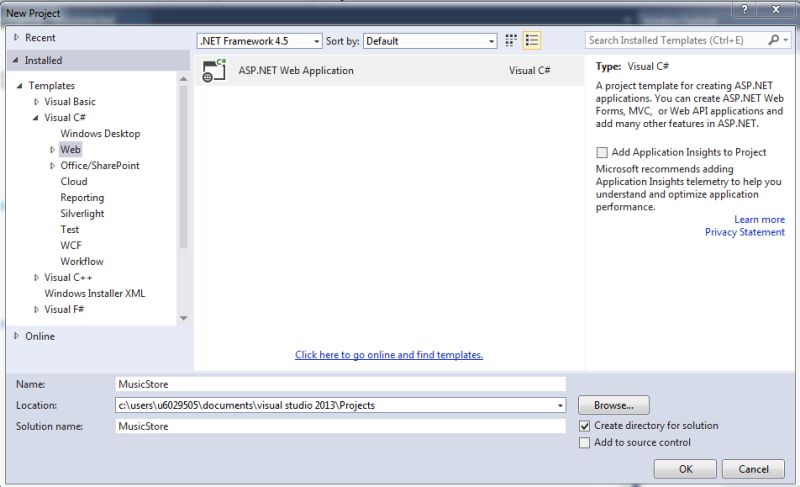Select the Reporting template category
Screen dimensions: 800x487
click(x=82, y=197)
